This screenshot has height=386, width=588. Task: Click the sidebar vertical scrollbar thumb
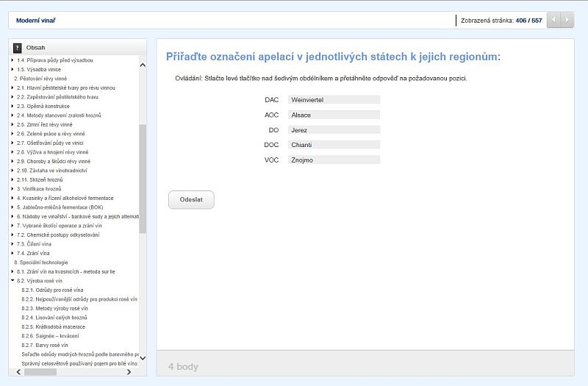point(143,176)
